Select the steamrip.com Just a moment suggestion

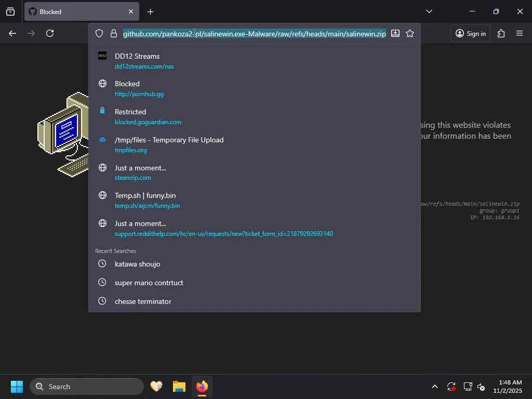(x=255, y=172)
